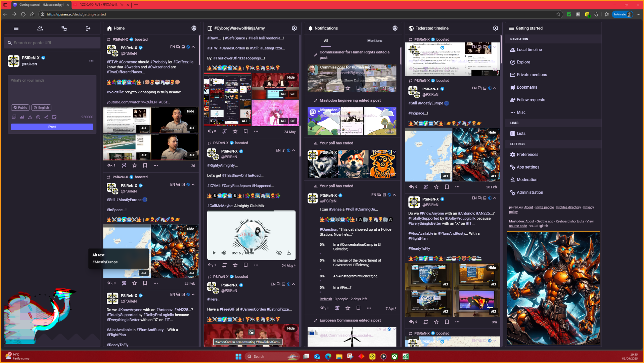The image size is (644, 363).
Task: Open the youtube.com link in Home post
Action: point(138,102)
